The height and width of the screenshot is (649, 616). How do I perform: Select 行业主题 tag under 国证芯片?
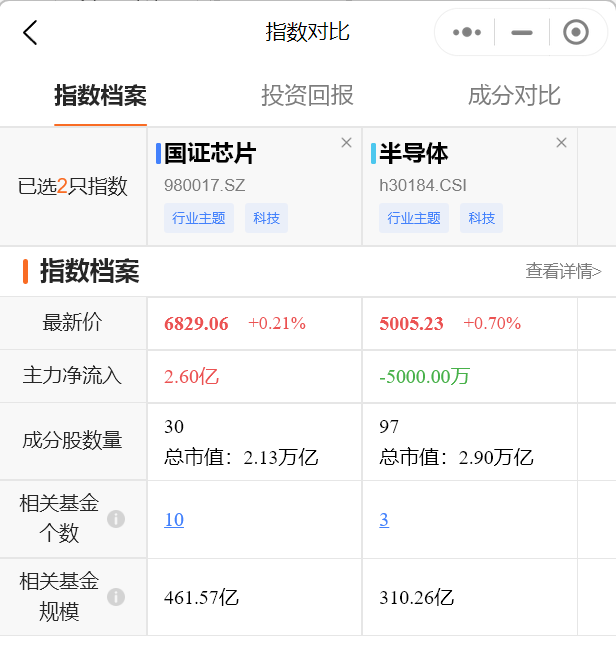199,218
